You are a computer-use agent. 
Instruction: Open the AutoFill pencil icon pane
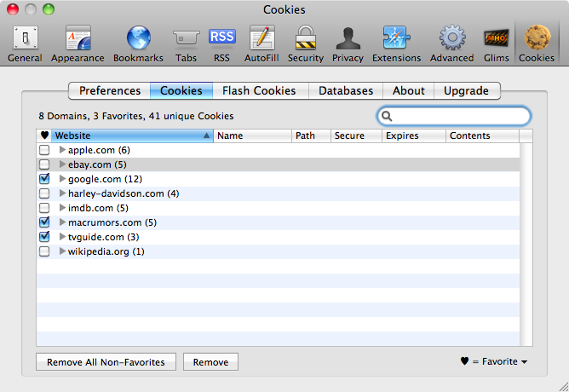tap(262, 43)
